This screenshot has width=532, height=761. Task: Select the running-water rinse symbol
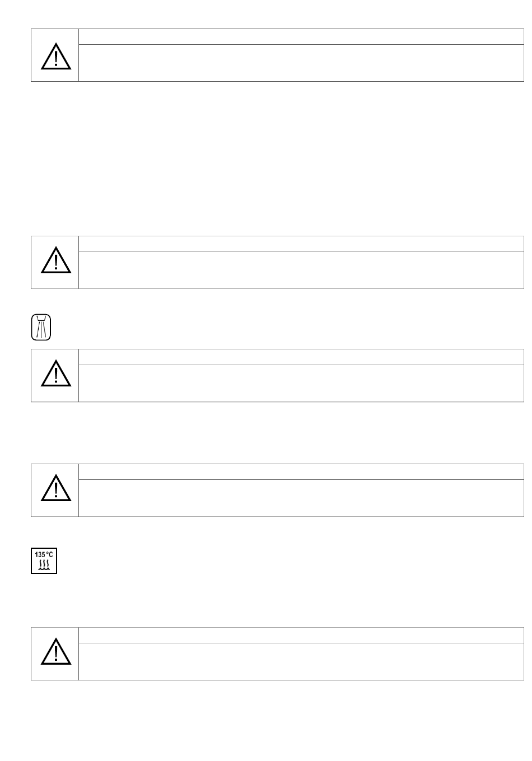[x=41, y=326]
